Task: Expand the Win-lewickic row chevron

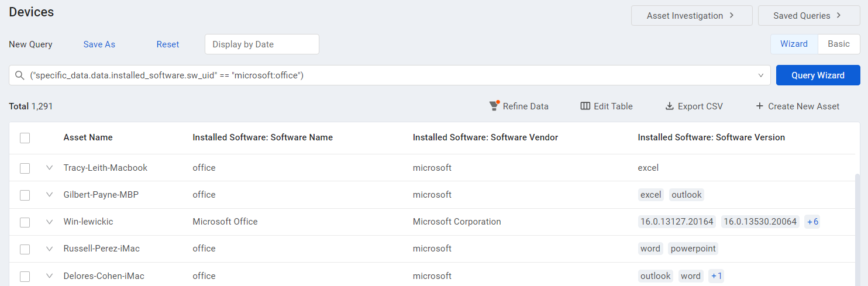Action: click(x=49, y=222)
